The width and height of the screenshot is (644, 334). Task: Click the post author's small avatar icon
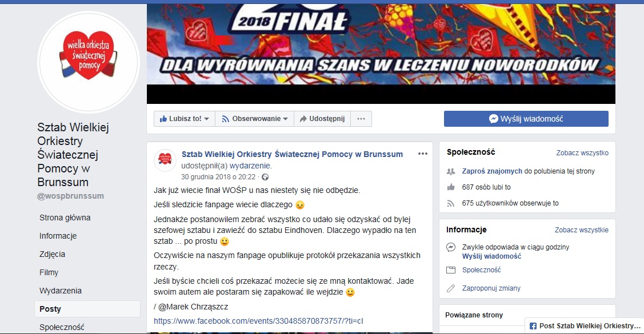165,160
